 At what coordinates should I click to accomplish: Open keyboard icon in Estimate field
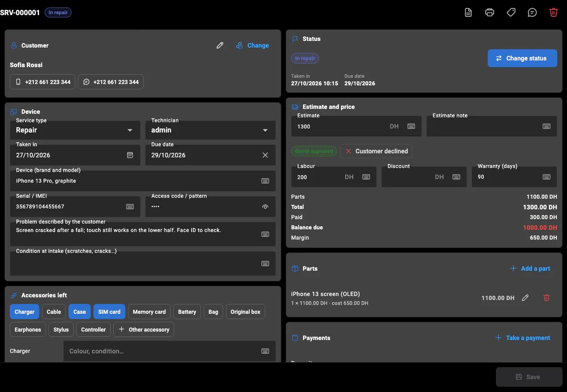(x=411, y=126)
